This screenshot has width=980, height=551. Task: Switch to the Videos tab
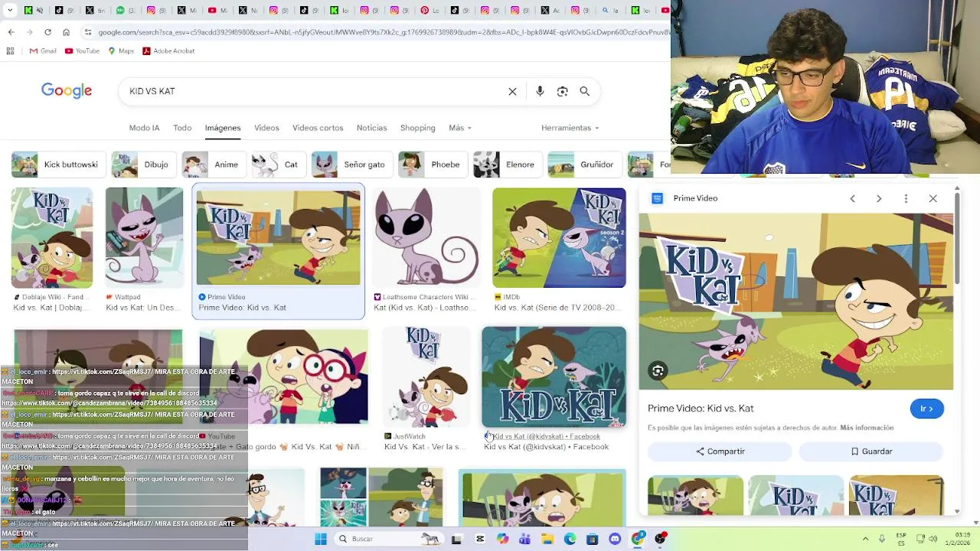tap(266, 128)
